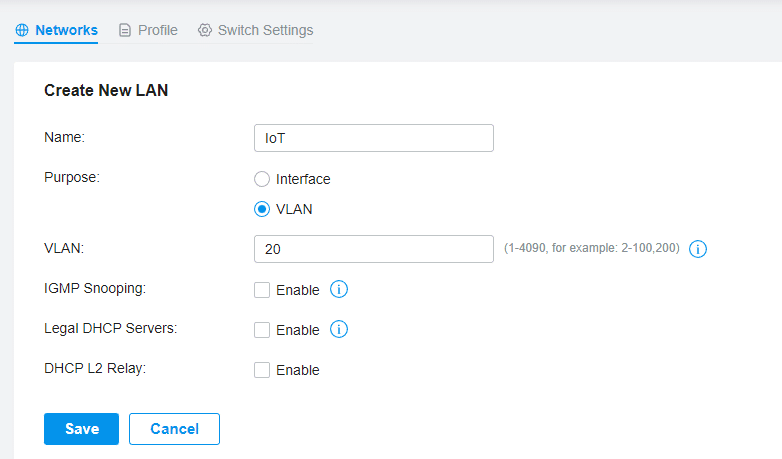
Task: Focus the VLAN field containing 20
Action: [x=374, y=249]
